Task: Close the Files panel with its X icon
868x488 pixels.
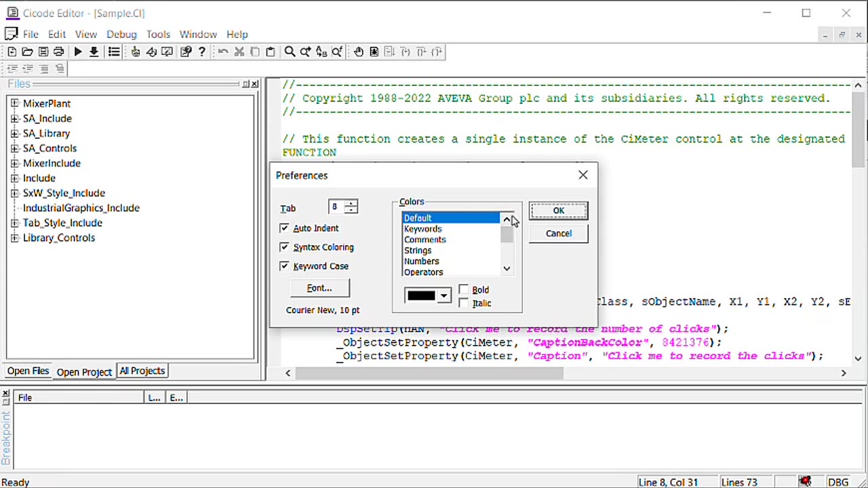Action: [254, 84]
